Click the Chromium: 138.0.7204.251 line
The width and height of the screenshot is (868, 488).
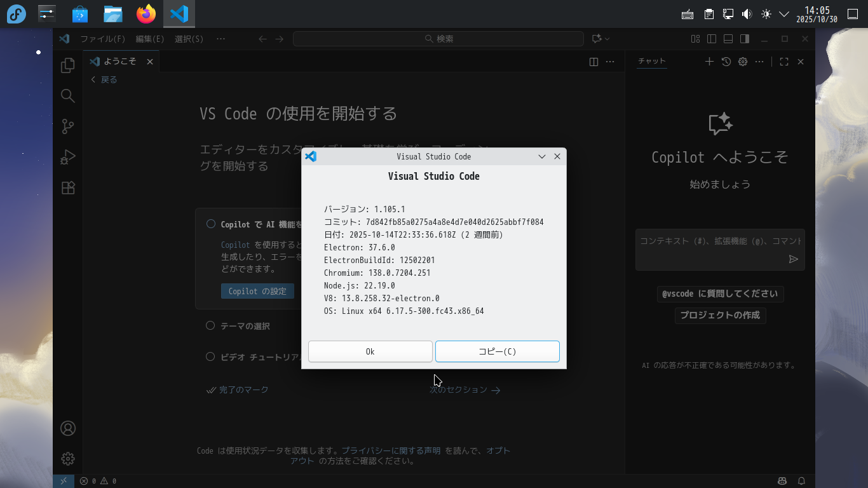point(377,273)
